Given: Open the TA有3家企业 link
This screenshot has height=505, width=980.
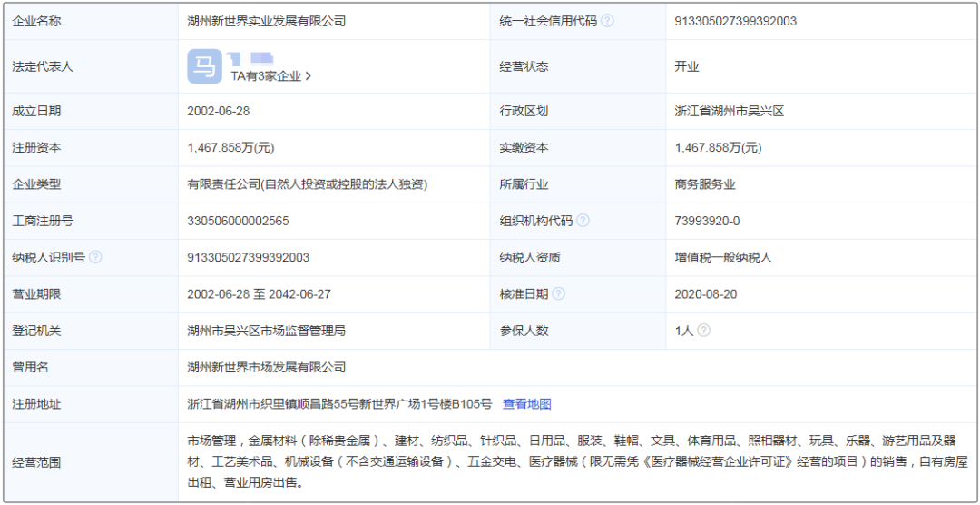Looking at the screenshot, I should pyautogui.click(x=270, y=76).
